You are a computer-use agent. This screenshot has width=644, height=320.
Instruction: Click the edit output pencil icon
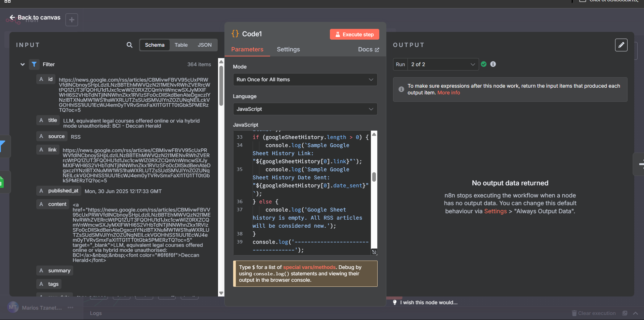[x=621, y=45]
